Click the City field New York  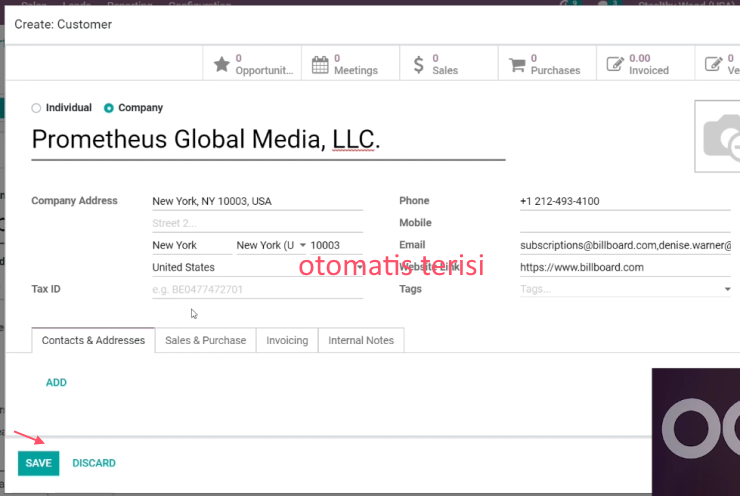pos(192,245)
